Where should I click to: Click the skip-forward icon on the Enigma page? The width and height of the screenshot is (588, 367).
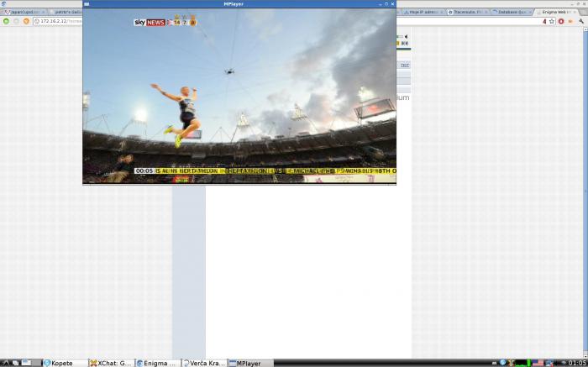click(x=405, y=44)
